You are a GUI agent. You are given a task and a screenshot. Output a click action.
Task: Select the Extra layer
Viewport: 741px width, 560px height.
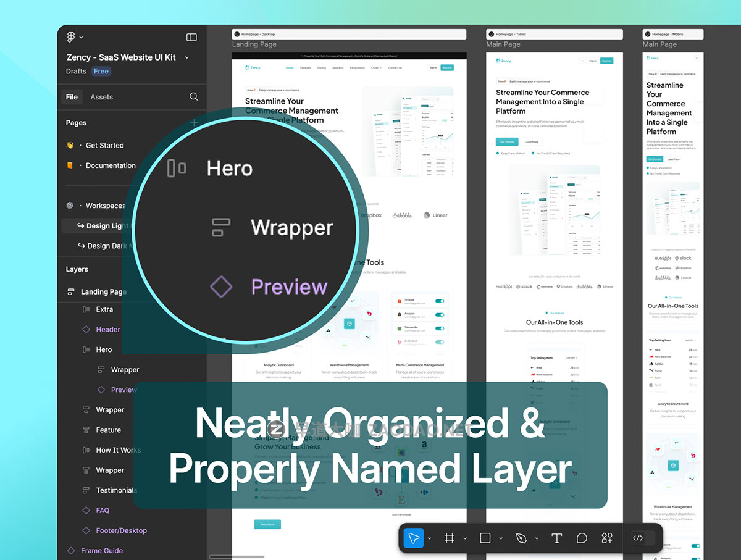[x=104, y=309]
